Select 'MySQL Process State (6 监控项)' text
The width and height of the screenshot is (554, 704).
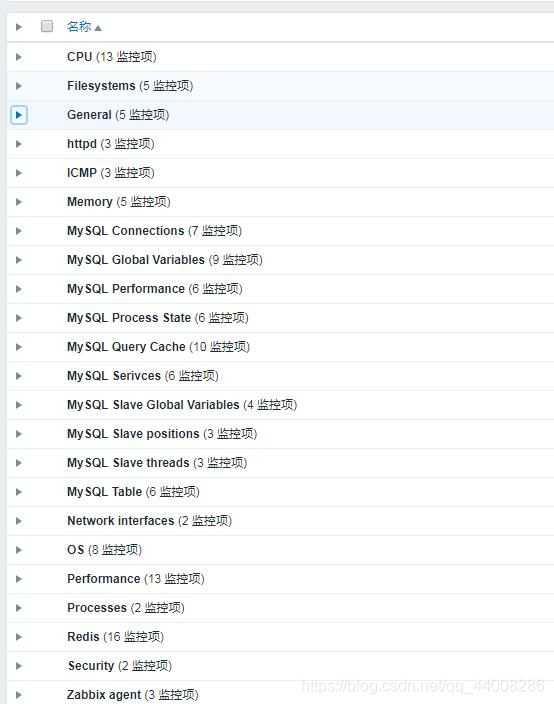(x=158, y=318)
